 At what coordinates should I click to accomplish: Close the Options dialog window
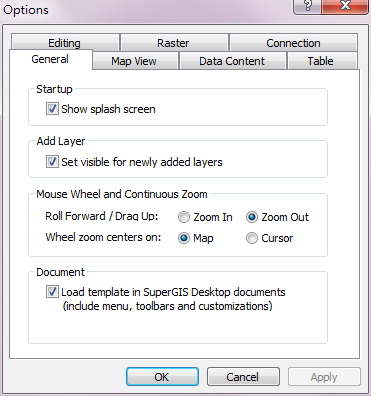pyautogui.click(x=345, y=6)
